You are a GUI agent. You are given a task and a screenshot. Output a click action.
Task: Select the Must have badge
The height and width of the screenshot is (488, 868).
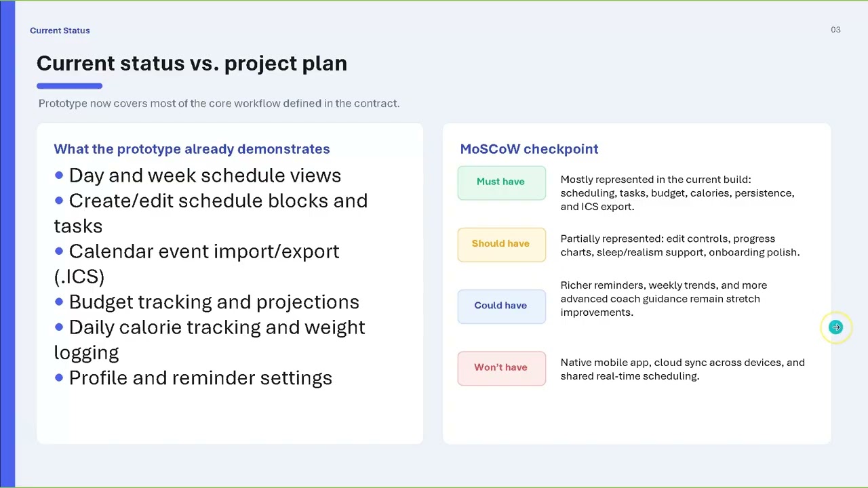pos(501,182)
